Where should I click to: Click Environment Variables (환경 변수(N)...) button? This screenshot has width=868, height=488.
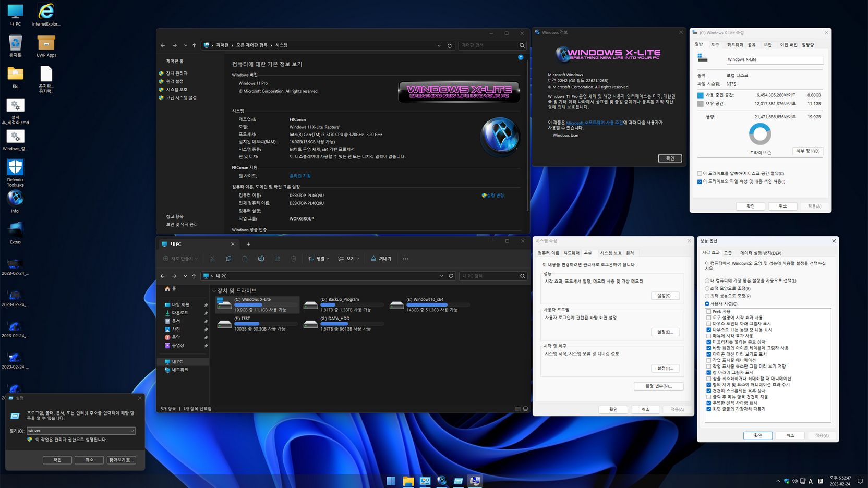(658, 386)
